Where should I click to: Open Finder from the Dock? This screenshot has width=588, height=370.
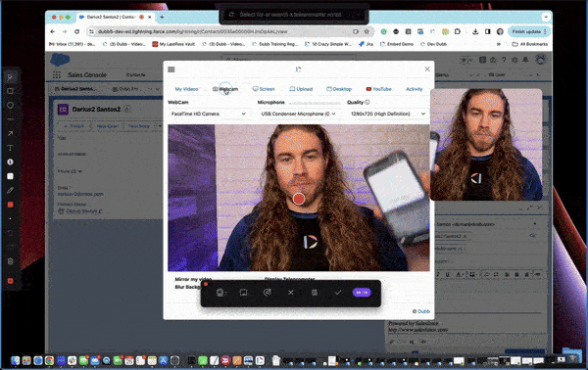[15, 360]
